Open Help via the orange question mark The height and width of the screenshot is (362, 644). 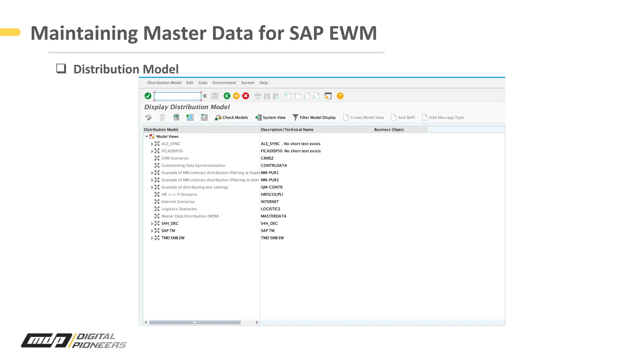click(340, 96)
